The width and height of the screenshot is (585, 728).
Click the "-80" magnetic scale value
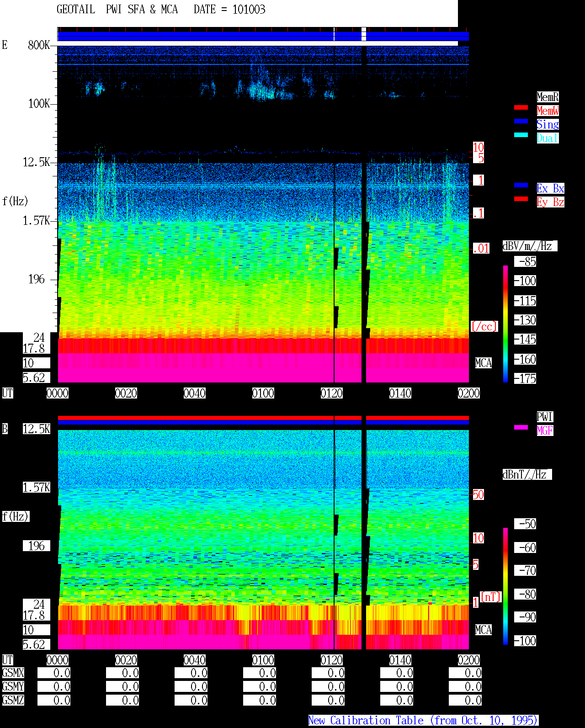(x=525, y=594)
